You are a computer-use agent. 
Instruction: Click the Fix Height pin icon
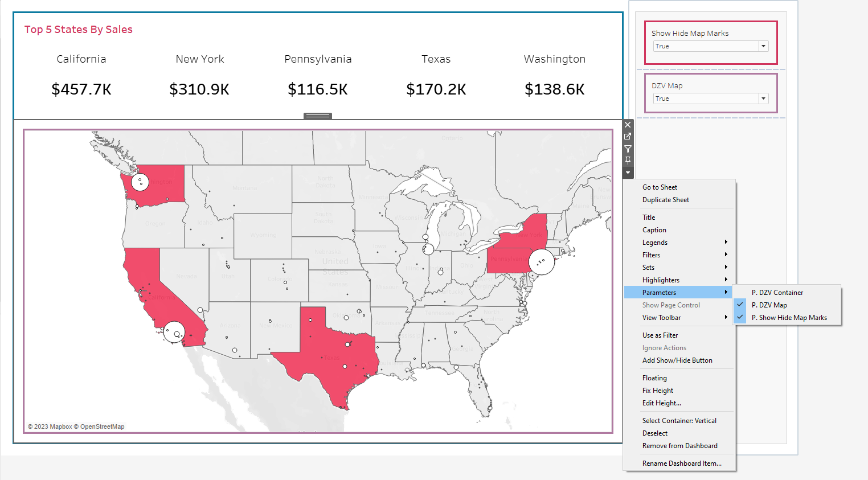point(628,161)
